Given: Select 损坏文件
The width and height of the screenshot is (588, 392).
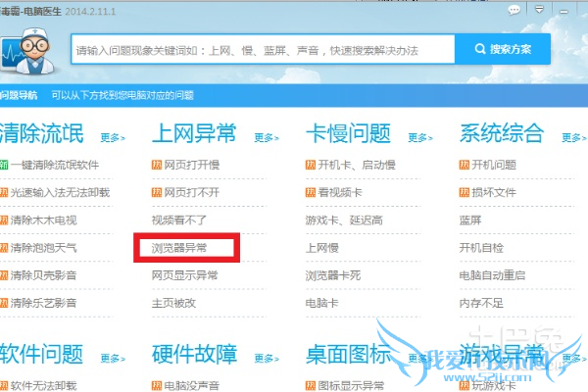Looking at the screenshot, I should 494,192.
